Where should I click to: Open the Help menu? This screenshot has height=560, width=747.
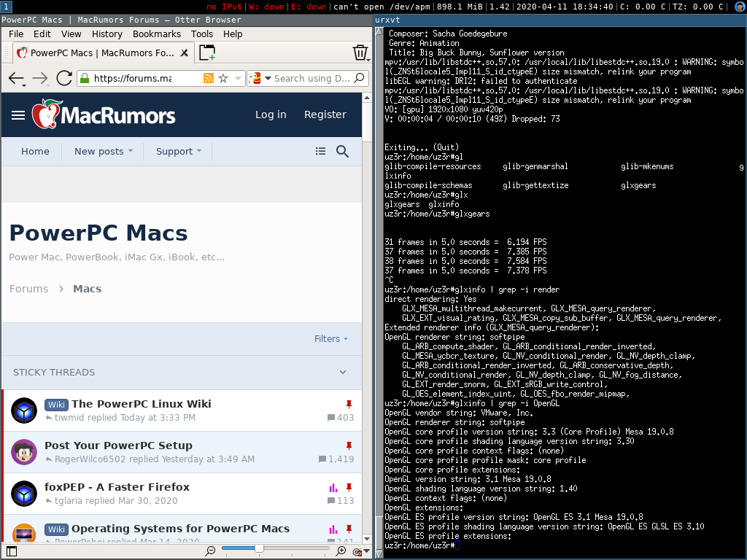(233, 34)
